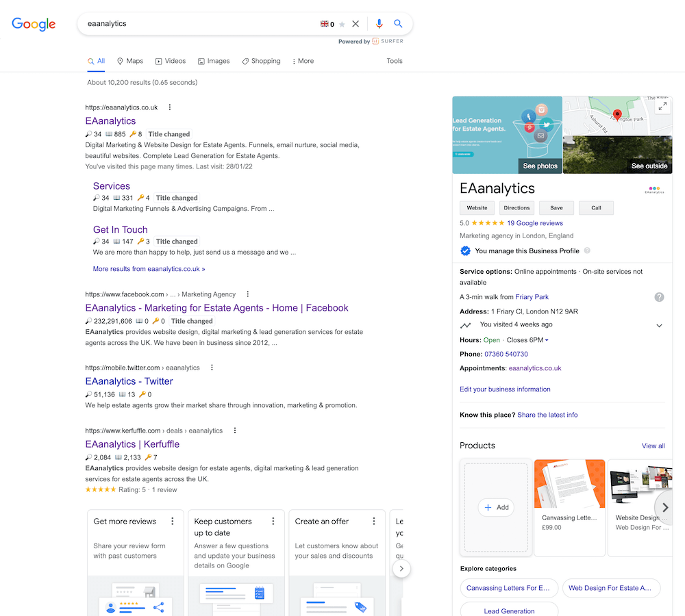Click the Add product button
This screenshot has width=685, height=616.
(x=496, y=507)
